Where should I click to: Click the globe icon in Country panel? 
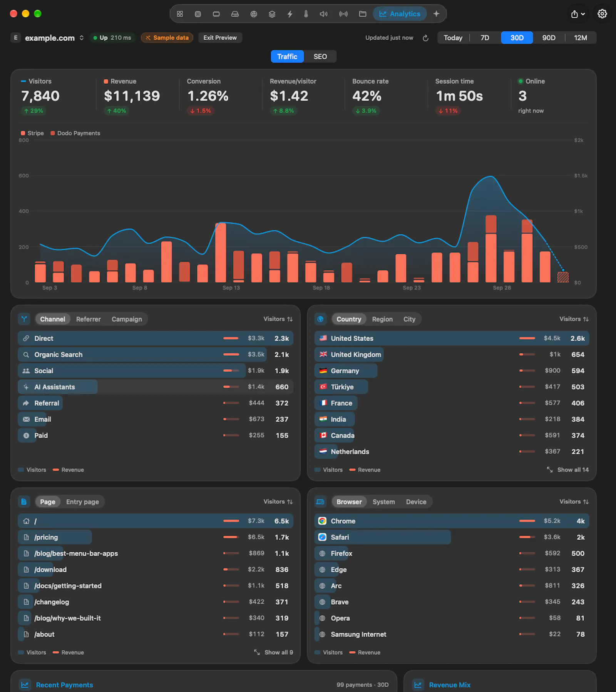point(320,319)
